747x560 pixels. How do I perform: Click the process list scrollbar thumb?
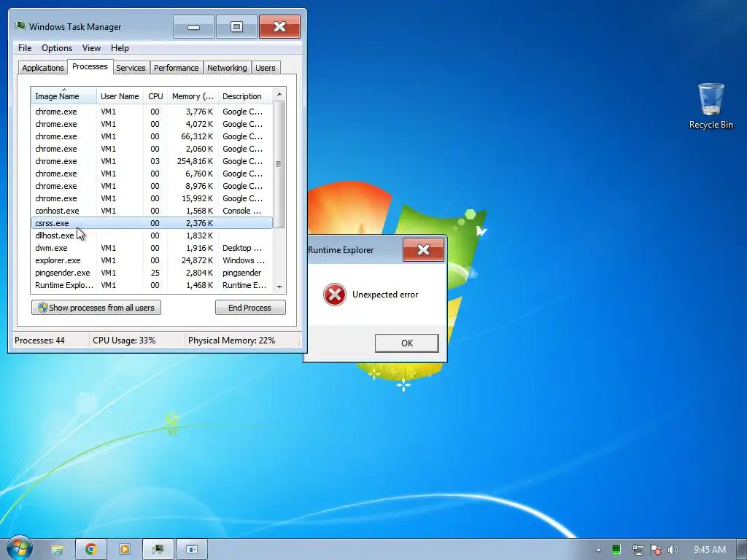click(279, 164)
